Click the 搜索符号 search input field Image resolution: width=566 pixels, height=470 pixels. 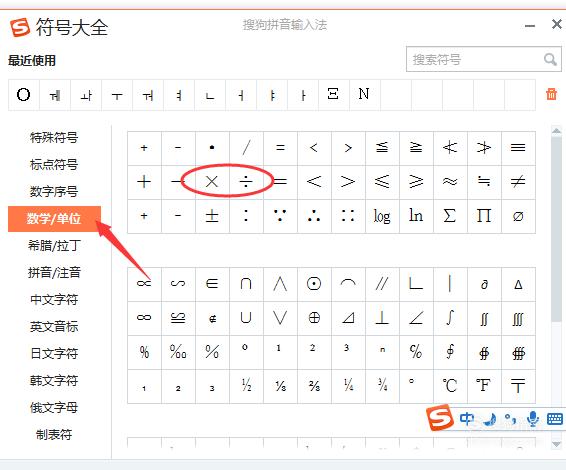(484, 59)
